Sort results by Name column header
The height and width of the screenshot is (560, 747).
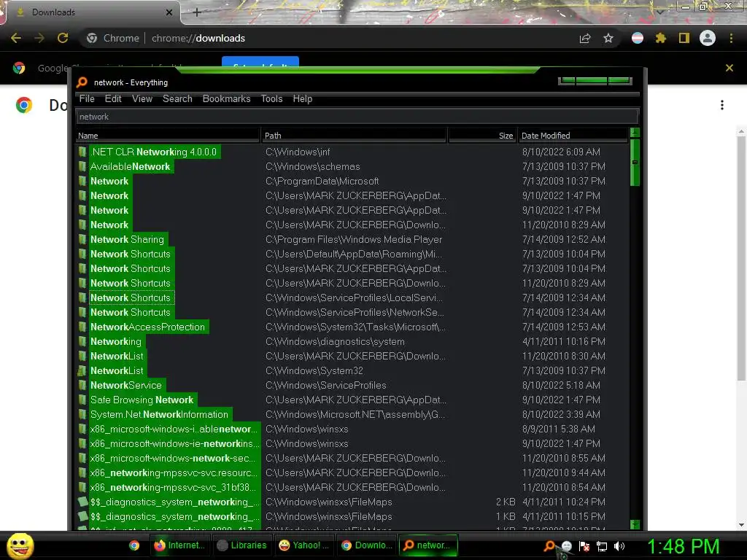click(168, 136)
